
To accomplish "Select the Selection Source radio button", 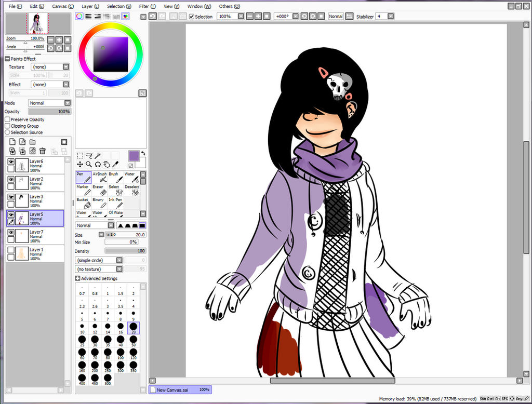I will pyautogui.click(x=7, y=132).
